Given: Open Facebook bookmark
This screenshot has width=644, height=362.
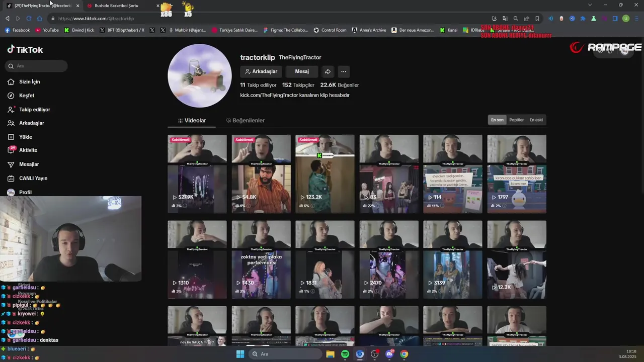Looking at the screenshot, I should click(x=17, y=30).
